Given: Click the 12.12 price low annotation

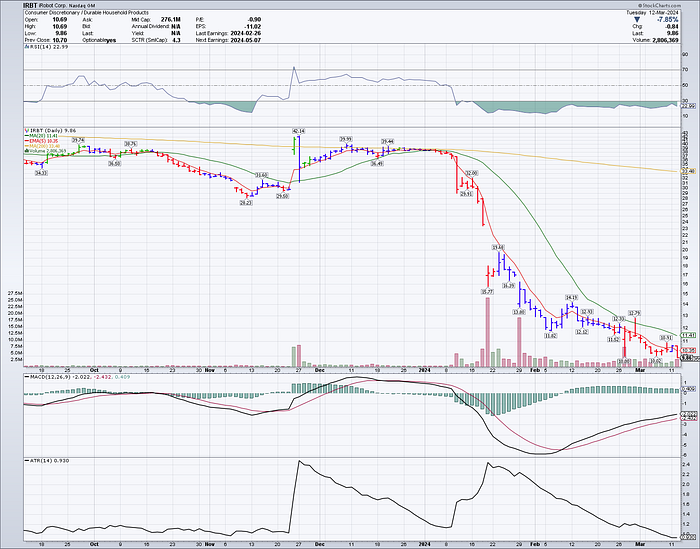Looking at the screenshot, I should click(x=582, y=332).
